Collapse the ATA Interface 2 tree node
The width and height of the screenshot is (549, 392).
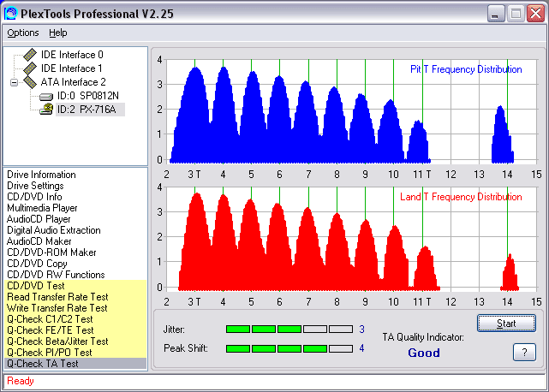point(14,83)
